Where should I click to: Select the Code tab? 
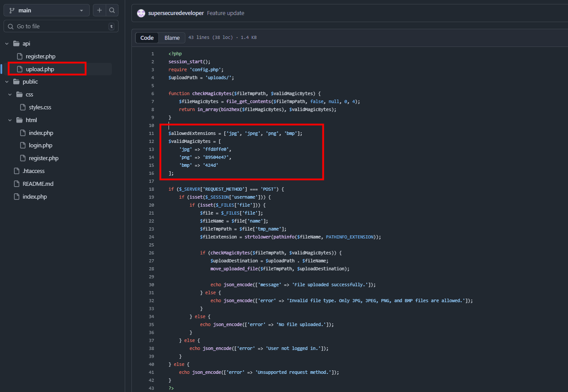(x=147, y=38)
